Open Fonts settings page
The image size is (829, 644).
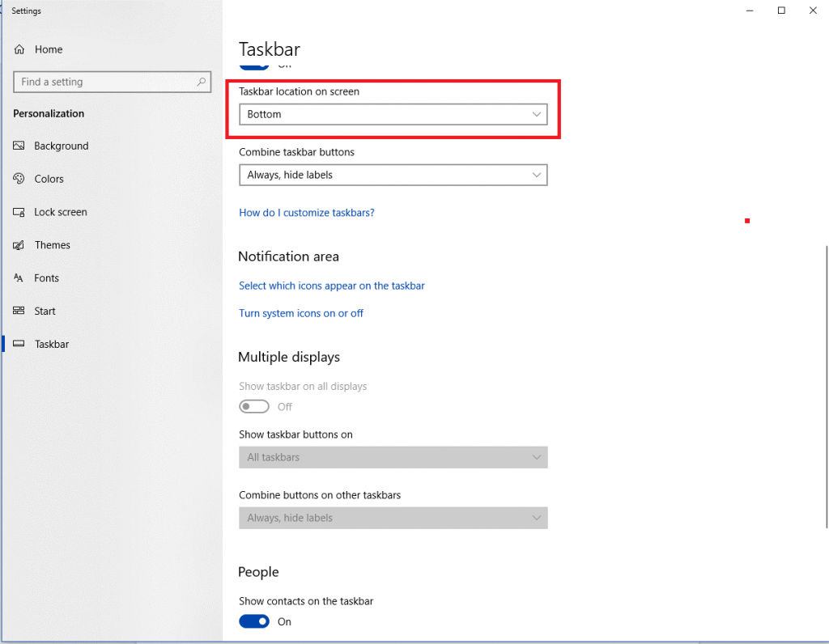112,278
